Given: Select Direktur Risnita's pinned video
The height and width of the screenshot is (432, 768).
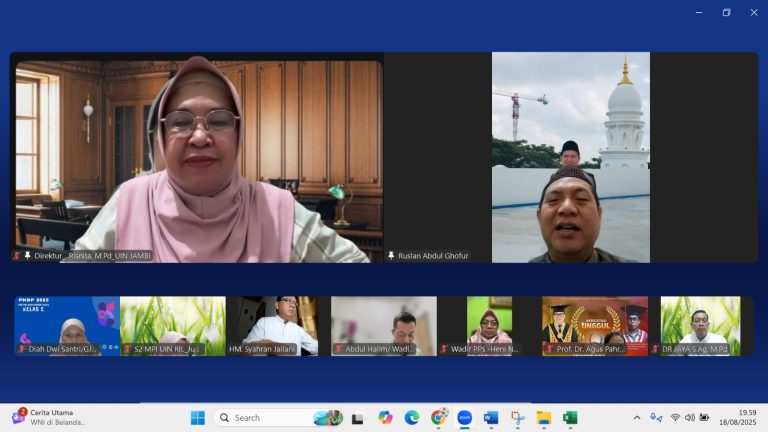Looking at the screenshot, I should click(x=197, y=157).
